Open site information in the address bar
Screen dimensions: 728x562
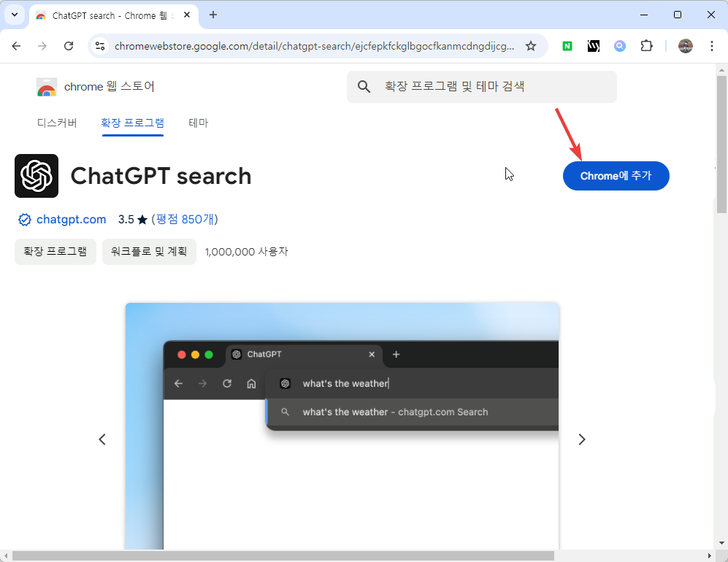(99, 45)
